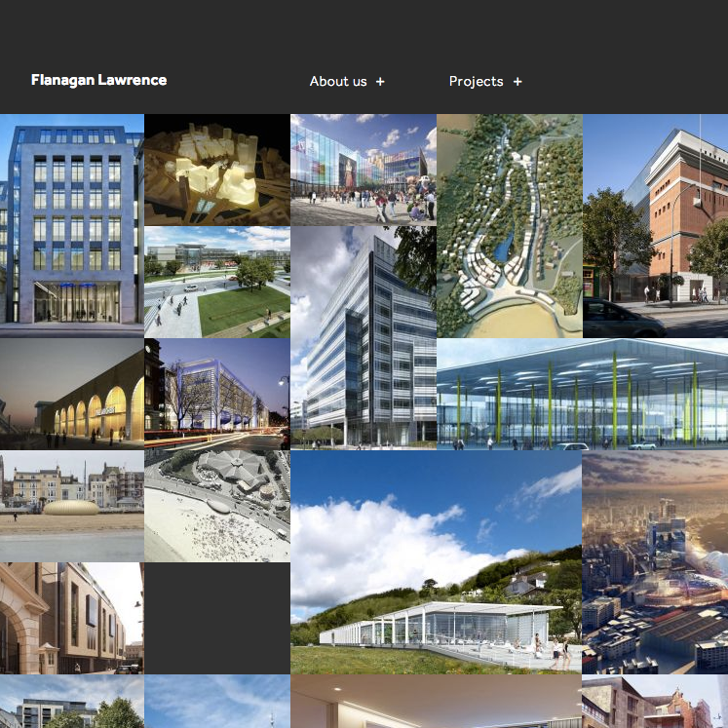Open the night street with light trails thumbnail
Viewport: 728px width, 728px height.
tap(217, 394)
